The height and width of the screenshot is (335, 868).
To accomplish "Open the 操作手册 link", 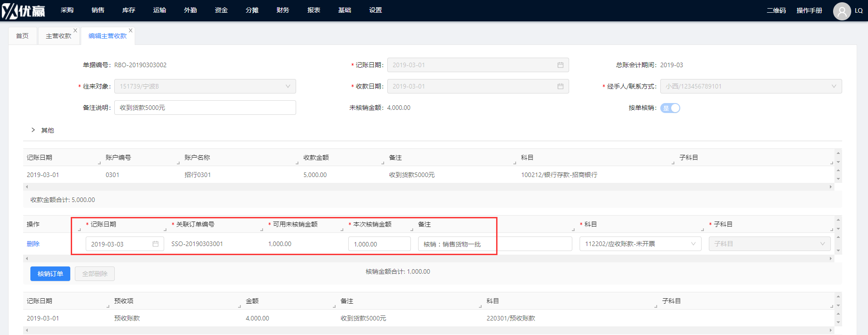I will click(x=809, y=10).
